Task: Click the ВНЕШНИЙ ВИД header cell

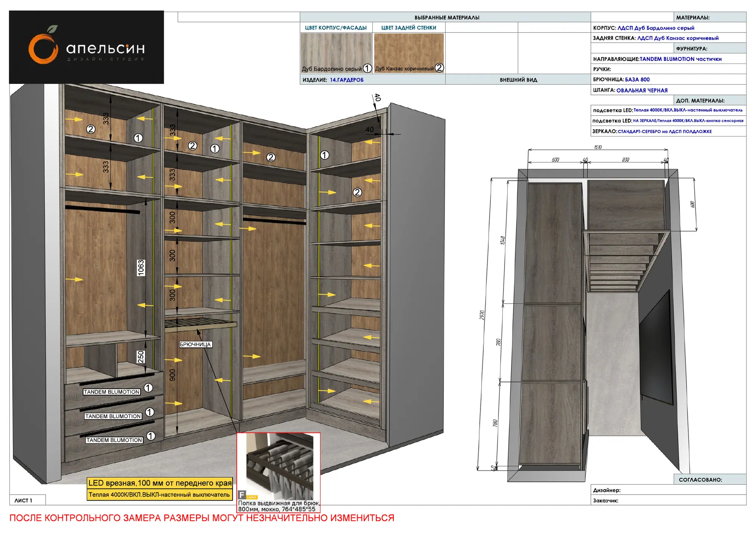Action: [518, 80]
